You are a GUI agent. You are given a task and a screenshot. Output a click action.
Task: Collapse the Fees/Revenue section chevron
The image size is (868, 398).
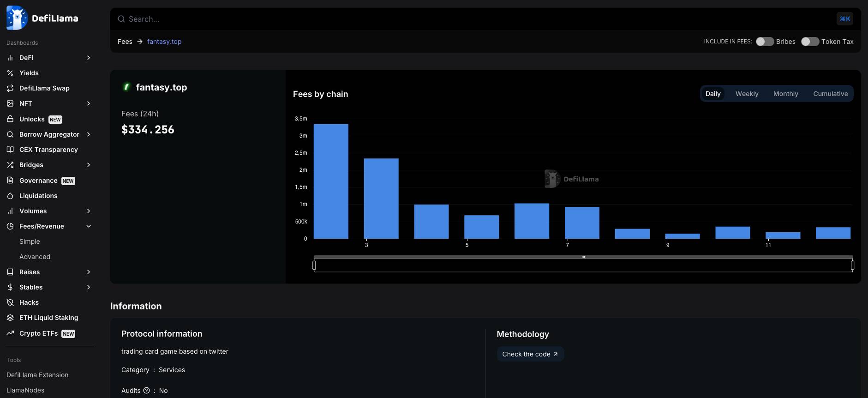point(89,226)
